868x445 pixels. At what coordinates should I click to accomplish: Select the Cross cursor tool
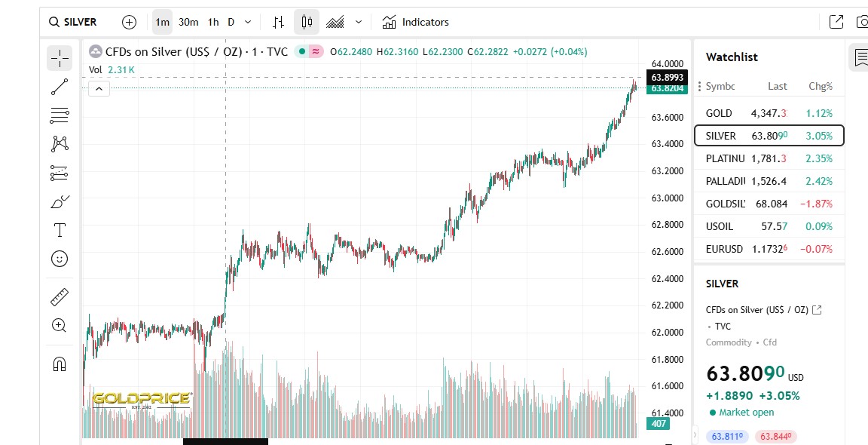pyautogui.click(x=60, y=58)
